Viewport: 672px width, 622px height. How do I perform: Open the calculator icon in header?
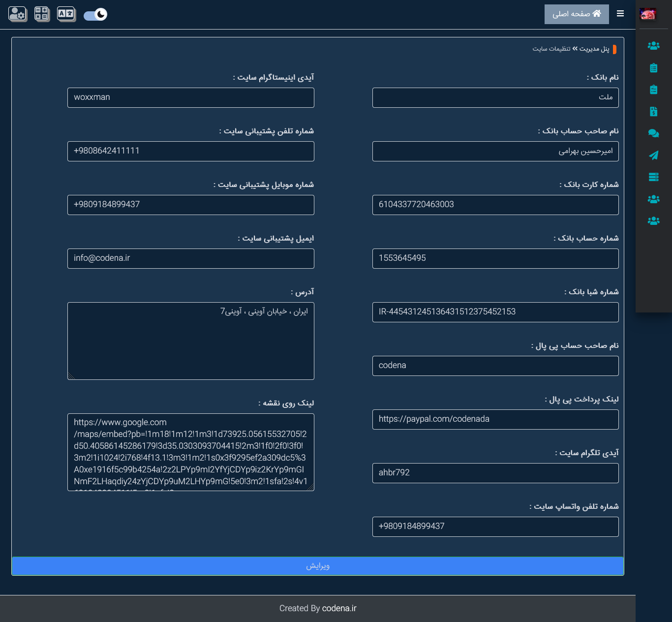(x=42, y=14)
